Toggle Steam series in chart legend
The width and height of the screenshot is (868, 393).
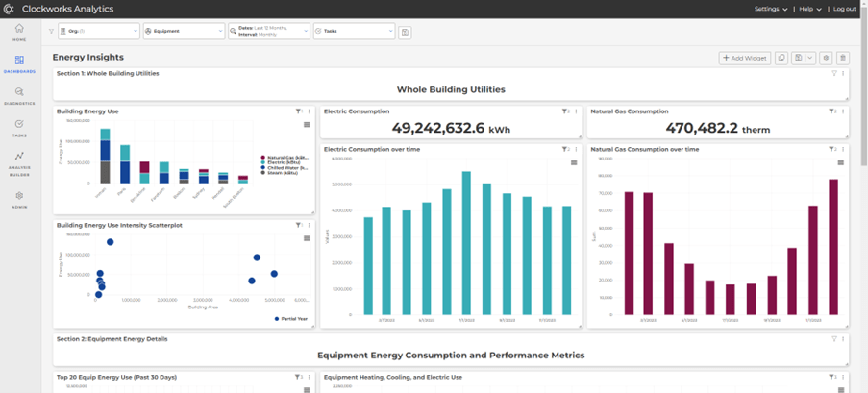(x=284, y=172)
